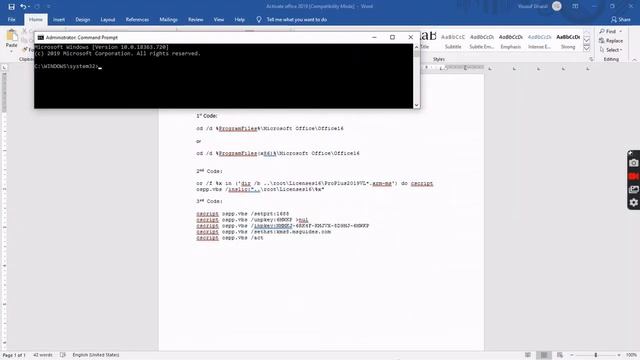Open the View ribbon tab

[219, 20]
